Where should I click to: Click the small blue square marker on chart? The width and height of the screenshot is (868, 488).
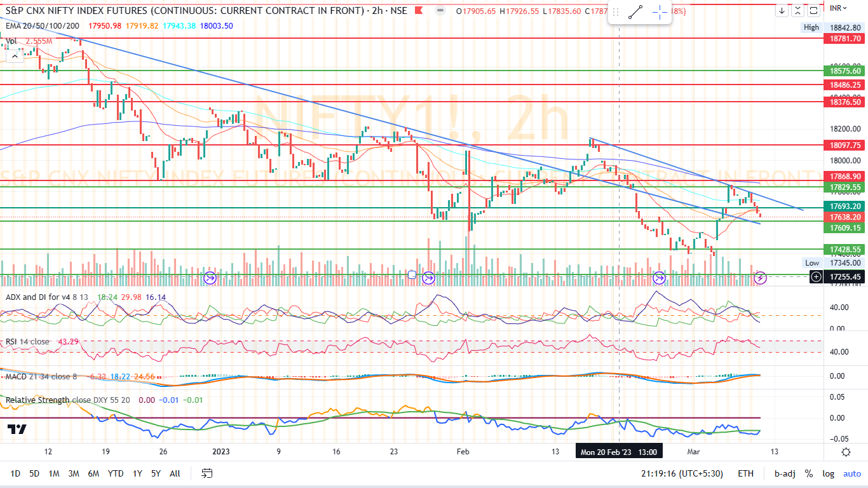[x=412, y=274]
